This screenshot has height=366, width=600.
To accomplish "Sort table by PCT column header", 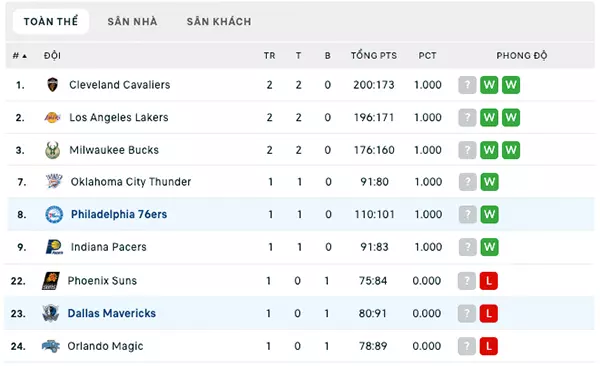I will pos(427,56).
